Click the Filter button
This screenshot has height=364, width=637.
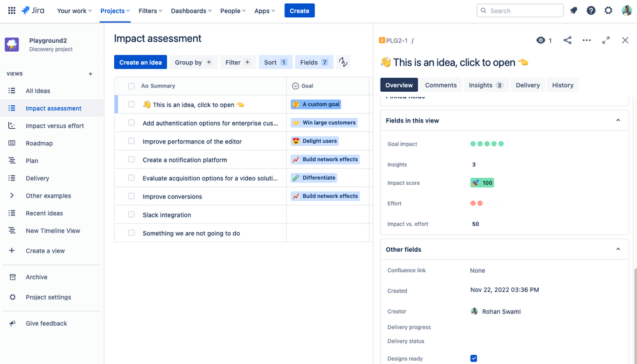click(238, 62)
